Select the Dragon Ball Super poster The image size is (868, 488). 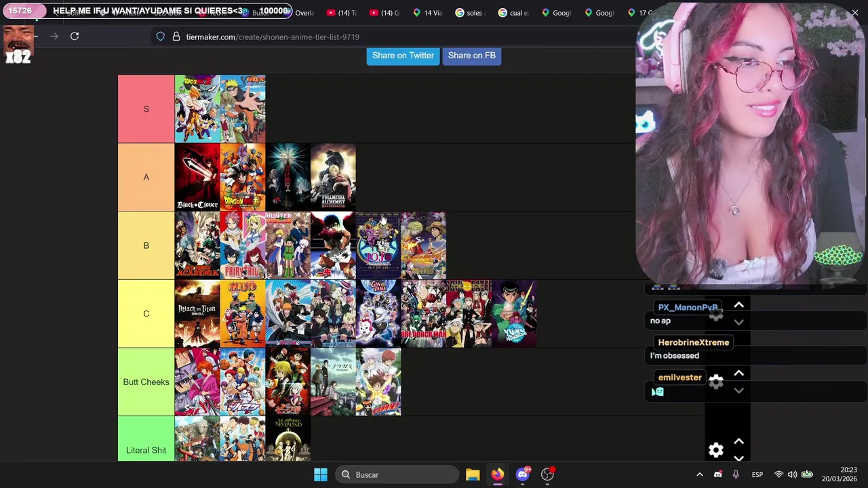[243, 177]
